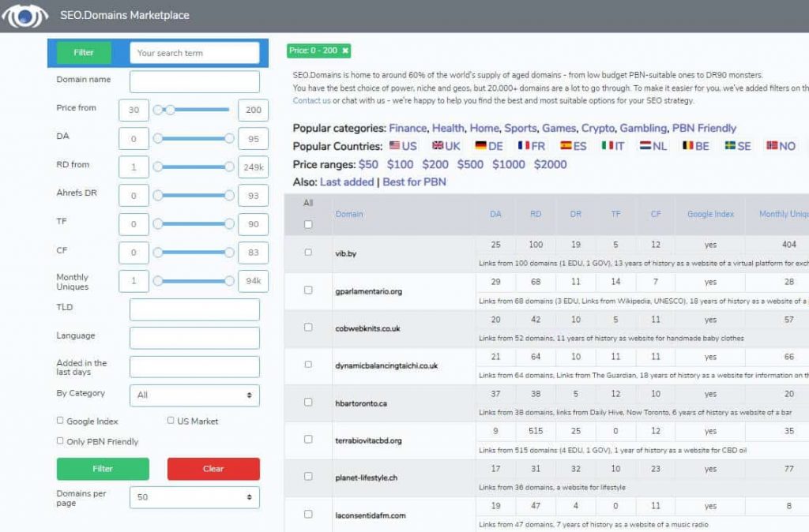Tick the checkbox for dynamicbalancingtaichi.co.uk
This screenshot has width=809, height=532.
pos(308,364)
